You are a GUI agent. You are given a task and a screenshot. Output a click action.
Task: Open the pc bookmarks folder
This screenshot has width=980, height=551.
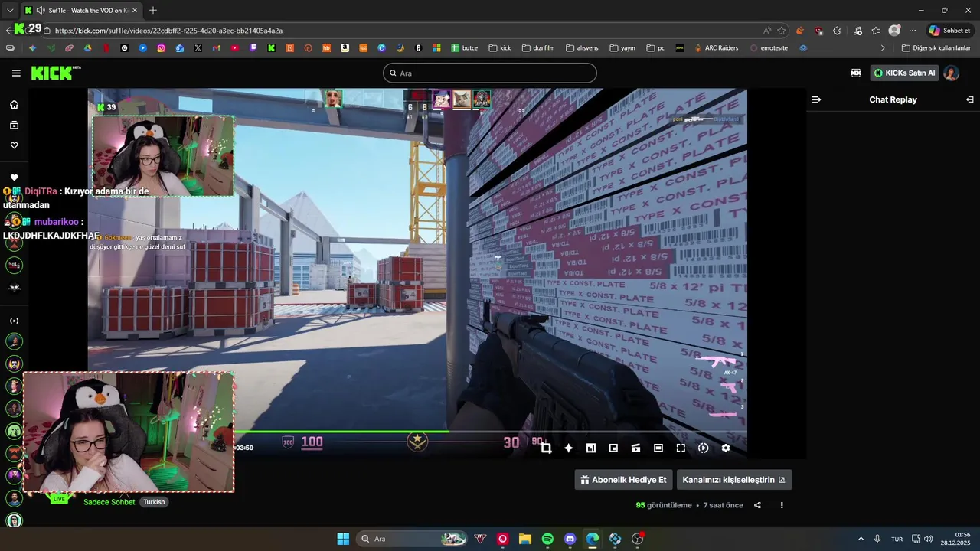tap(655, 47)
